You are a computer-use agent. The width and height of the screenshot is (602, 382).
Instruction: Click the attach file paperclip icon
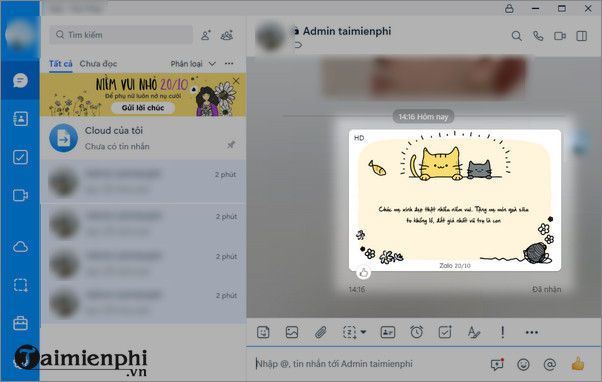(x=321, y=332)
